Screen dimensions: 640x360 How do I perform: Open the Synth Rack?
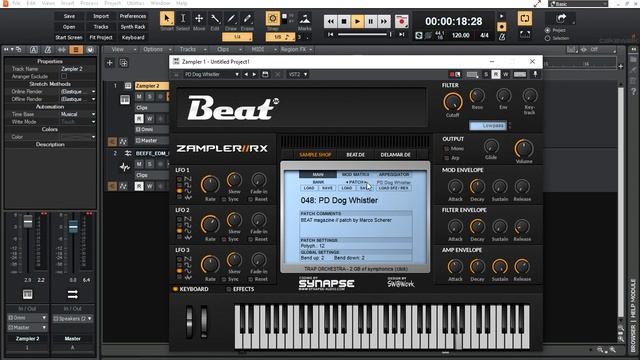pyautogui.click(x=133, y=27)
